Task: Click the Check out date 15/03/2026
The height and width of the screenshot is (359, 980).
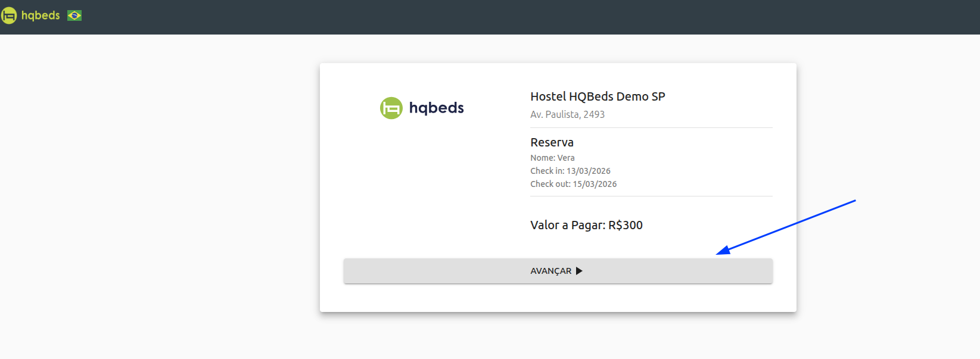Action: 595,184
